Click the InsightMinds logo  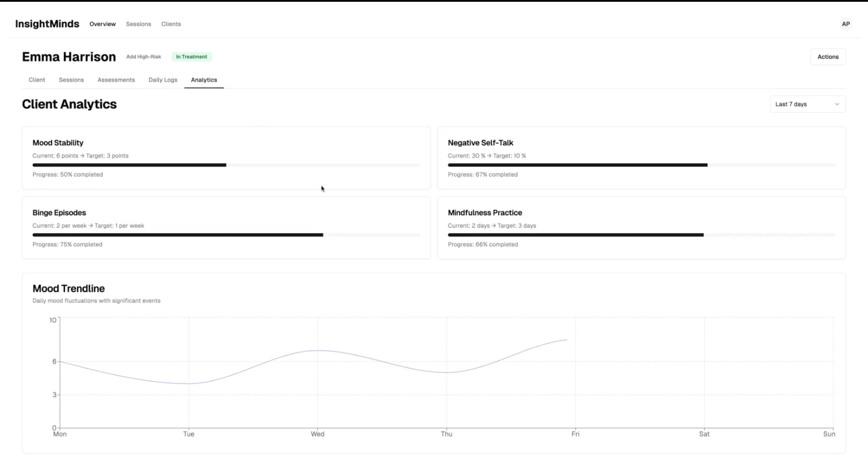(47, 24)
